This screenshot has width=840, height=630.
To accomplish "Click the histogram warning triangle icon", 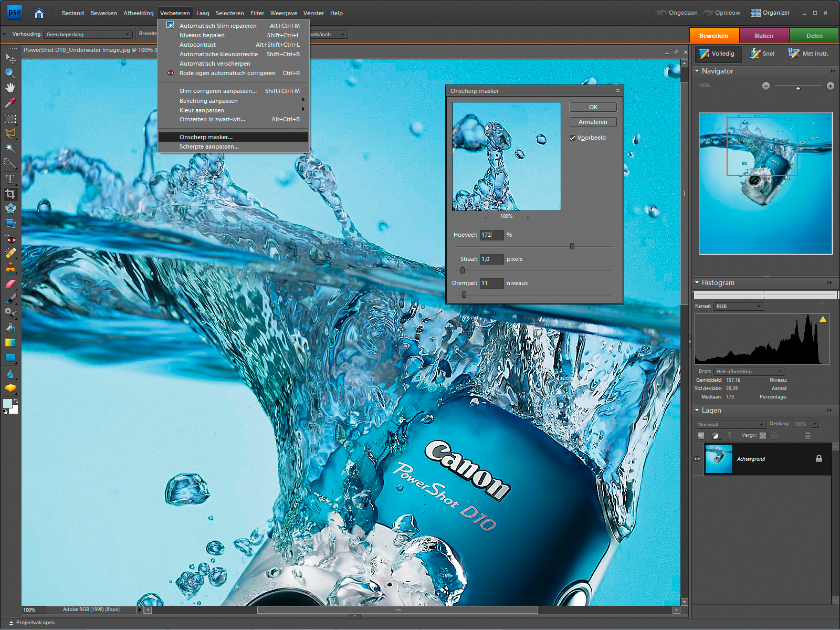I will pyautogui.click(x=823, y=319).
